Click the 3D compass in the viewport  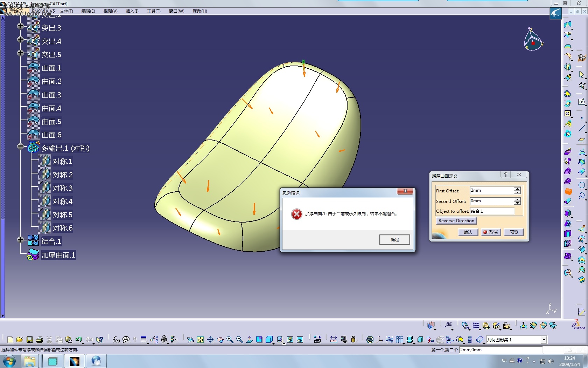tap(533, 39)
